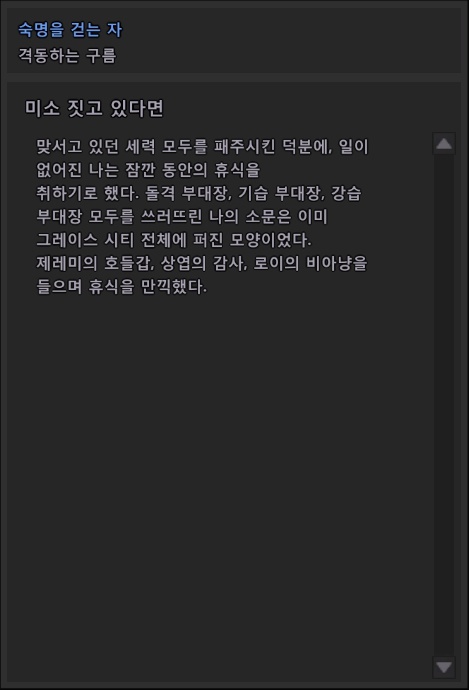Click the scroll up arrow button
The height and width of the screenshot is (690, 469).
click(444, 143)
